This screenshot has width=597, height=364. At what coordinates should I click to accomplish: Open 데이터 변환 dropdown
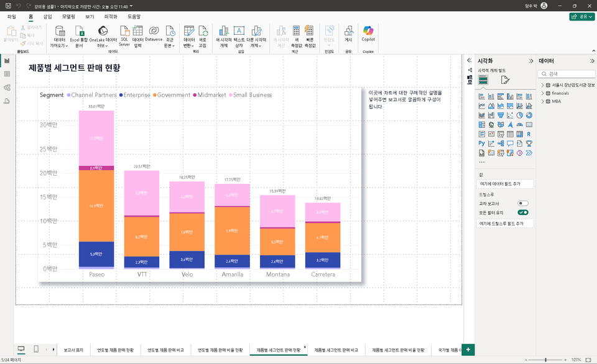coord(189,37)
